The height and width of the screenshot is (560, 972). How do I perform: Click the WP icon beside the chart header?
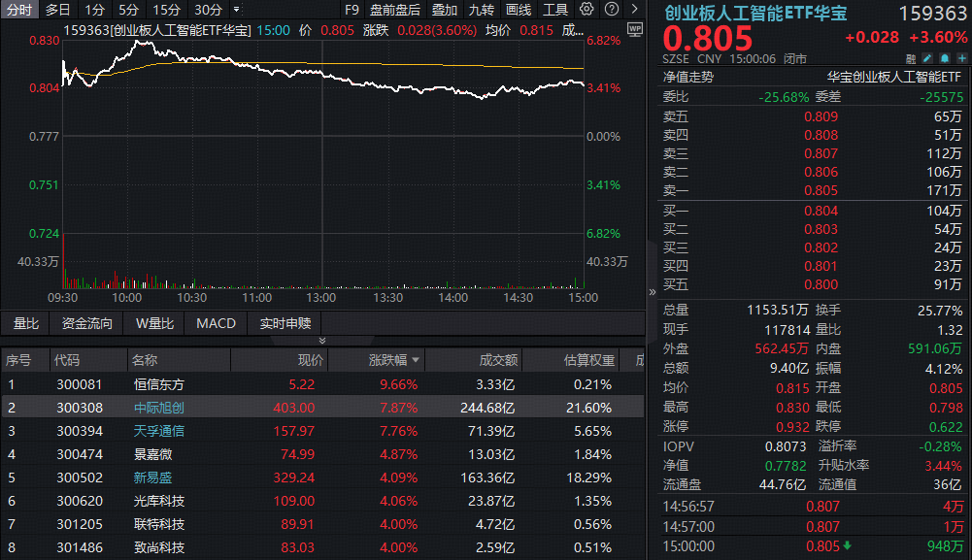coord(635,30)
